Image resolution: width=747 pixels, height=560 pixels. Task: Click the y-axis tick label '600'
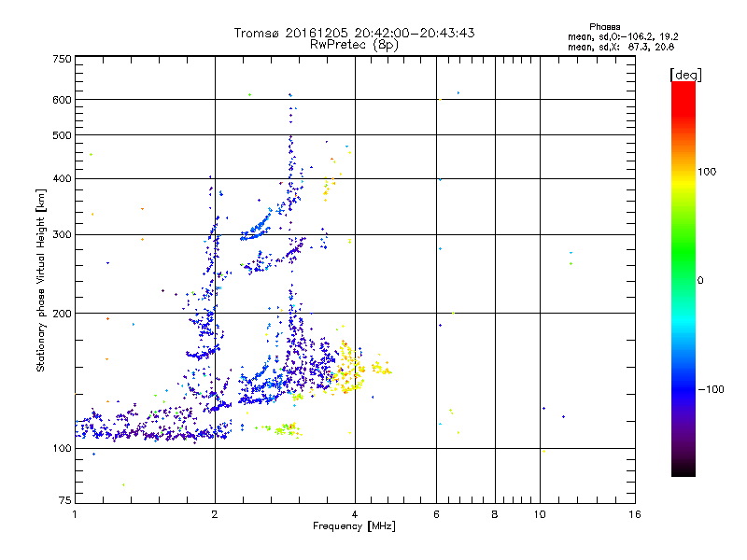[62, 100]
